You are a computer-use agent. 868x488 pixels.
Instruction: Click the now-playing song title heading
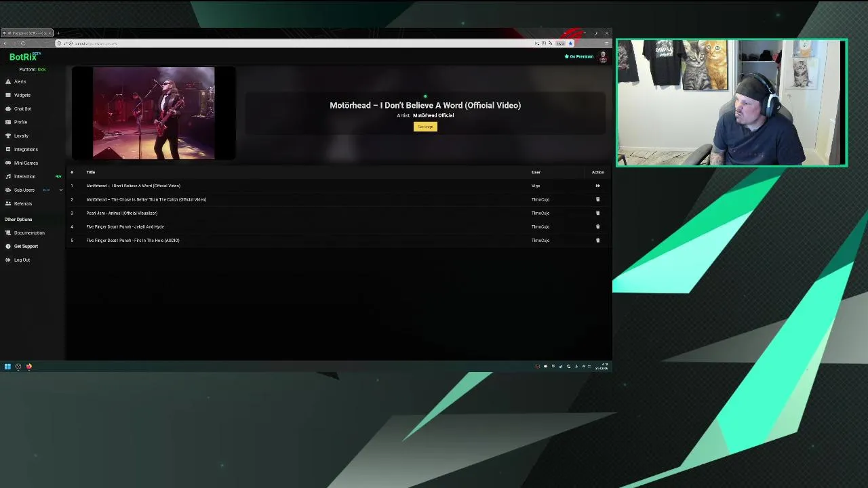coord(425,105)
